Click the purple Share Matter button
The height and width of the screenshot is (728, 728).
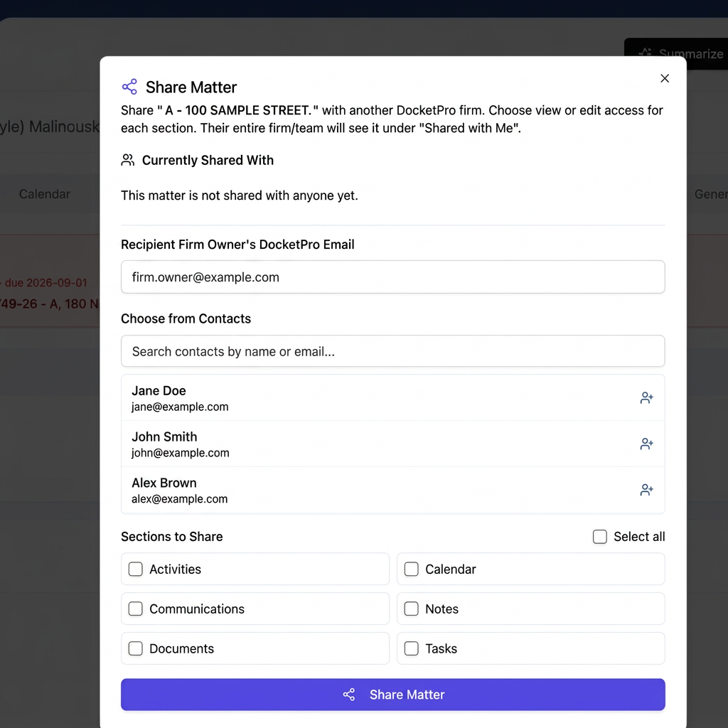pyautogui.click(x=392, y=695)
